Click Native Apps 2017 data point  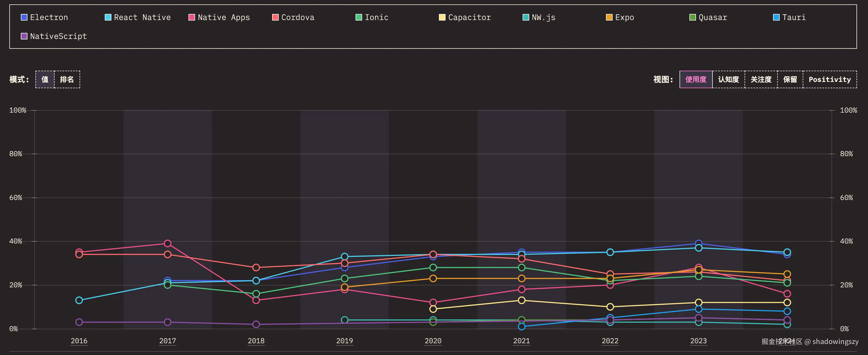(167, 243)
